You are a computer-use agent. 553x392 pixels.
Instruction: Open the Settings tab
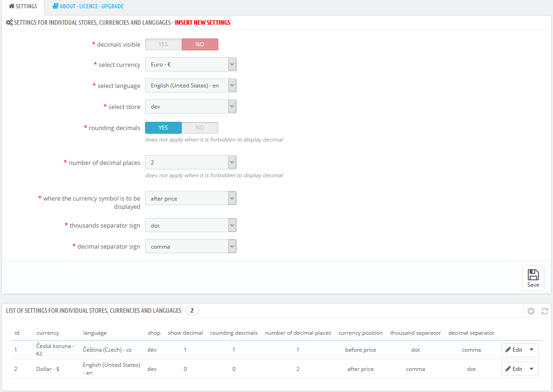tap(23, 6)
